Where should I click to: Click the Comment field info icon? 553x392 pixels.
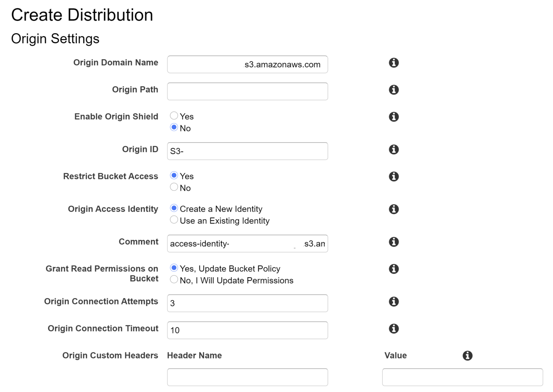coord(394,242)
